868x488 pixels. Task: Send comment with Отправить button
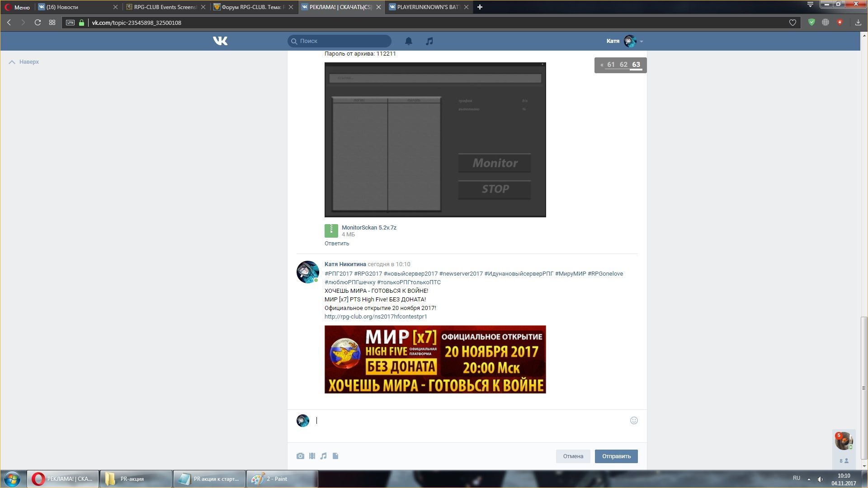click(x=616, y=456)
